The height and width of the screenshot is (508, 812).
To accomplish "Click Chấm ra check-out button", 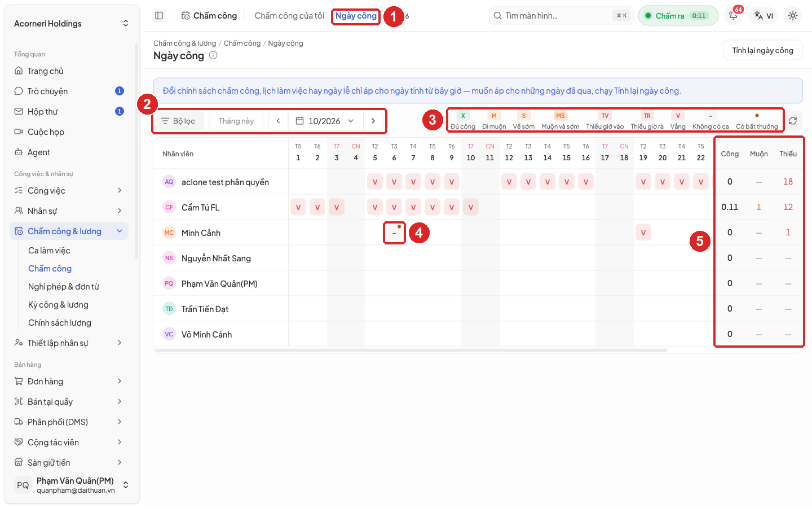I will point(678,16).
